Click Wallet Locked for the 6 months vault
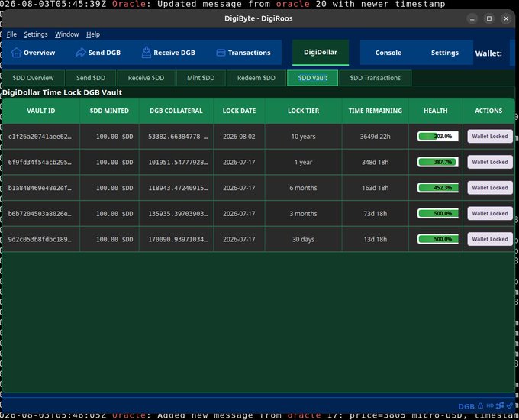The width and height of the screenshot is (519, 420). pyautogui.click(x=490, y=188)
